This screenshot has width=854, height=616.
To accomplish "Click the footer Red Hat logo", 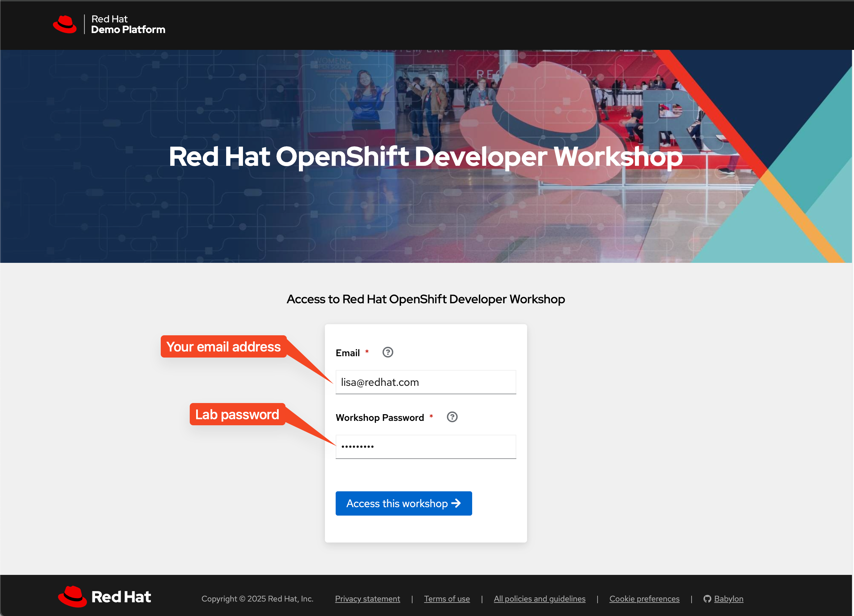I will point(104,596).
